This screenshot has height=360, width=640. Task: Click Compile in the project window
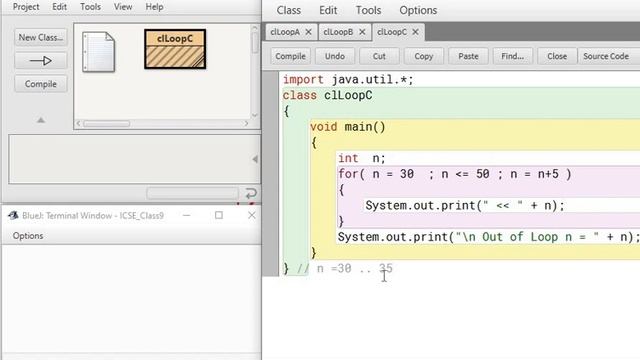click(x=41, y=84)
